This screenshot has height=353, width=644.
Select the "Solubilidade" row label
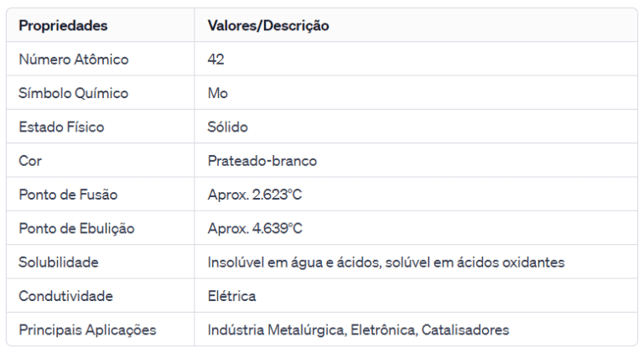[x=59, y=262]
